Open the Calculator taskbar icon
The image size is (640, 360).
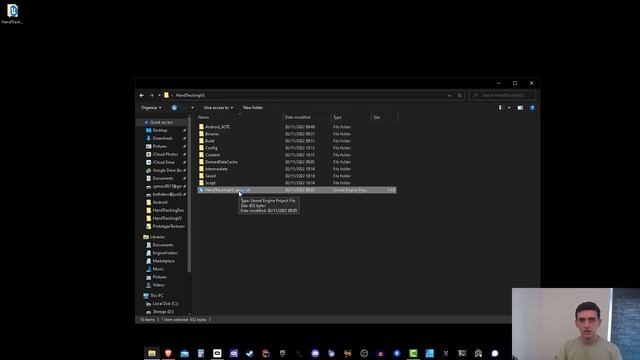point(201,353)
